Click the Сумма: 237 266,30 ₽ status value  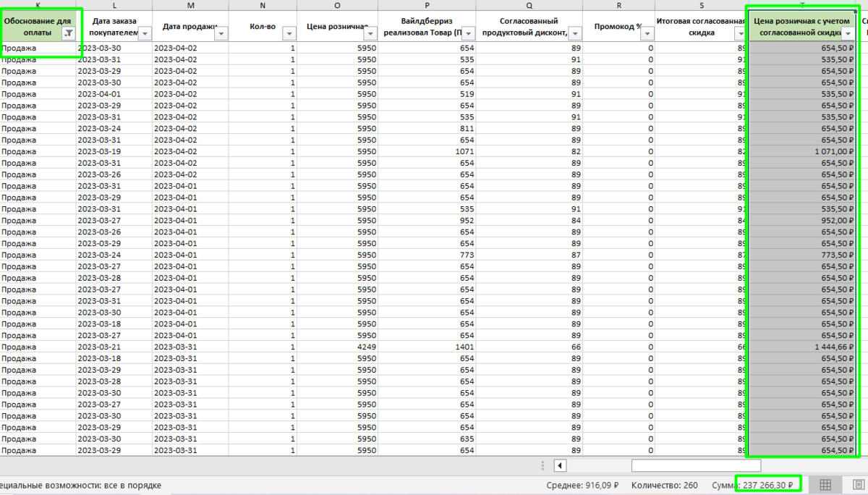(752, 485)
